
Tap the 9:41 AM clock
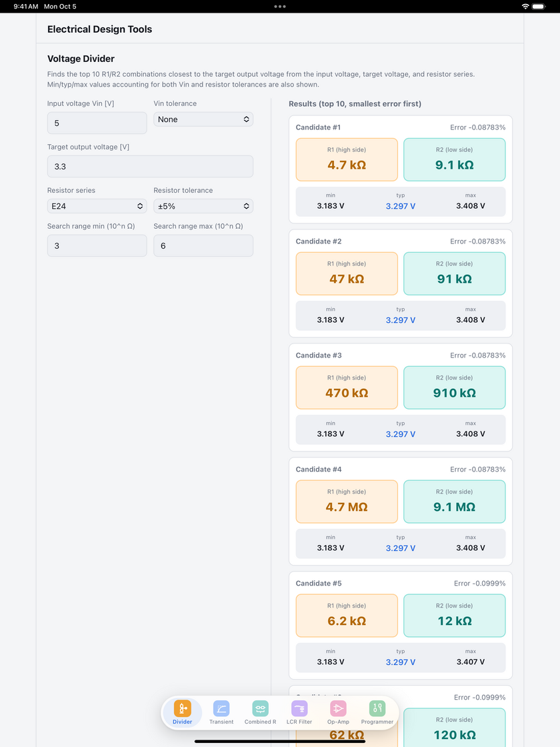click(x=26, y=7)
